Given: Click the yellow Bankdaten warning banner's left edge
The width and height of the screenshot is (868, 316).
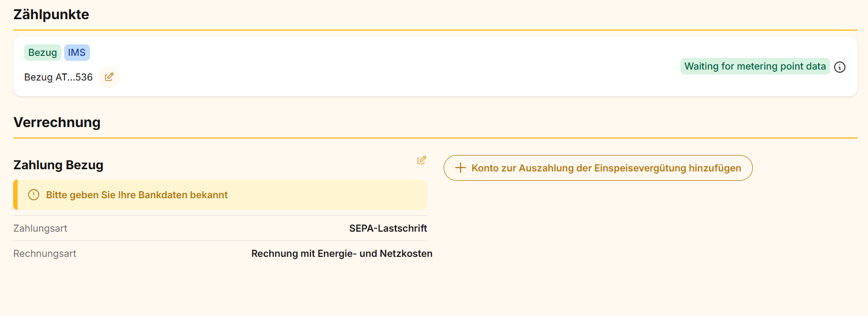Looking at the screenshot, I should [x=15, y=195].
